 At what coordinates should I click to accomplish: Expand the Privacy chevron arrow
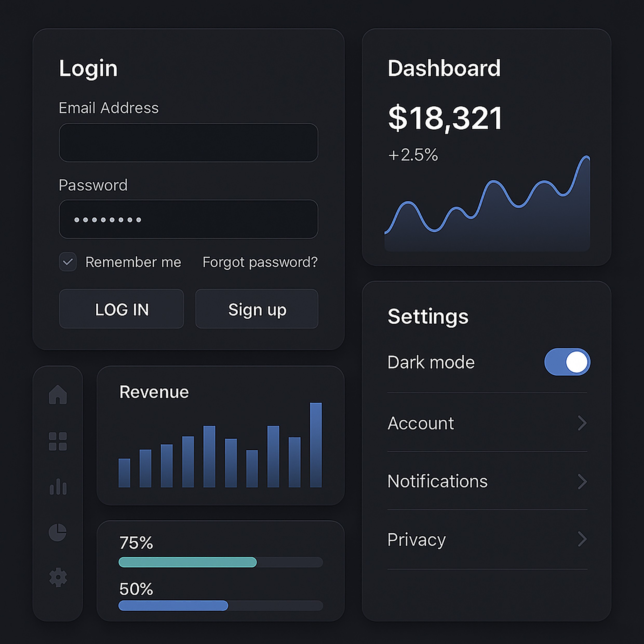582,539
